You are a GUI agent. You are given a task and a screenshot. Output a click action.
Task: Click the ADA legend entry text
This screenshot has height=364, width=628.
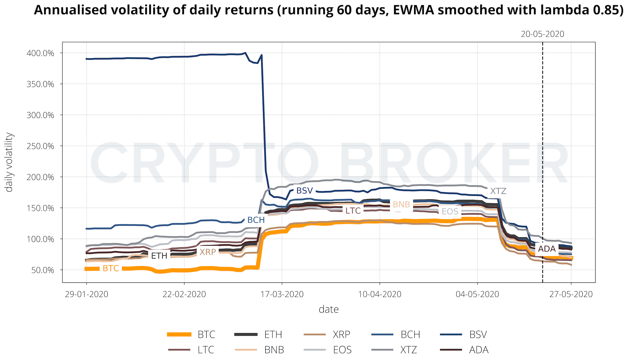tap(479, 350)
